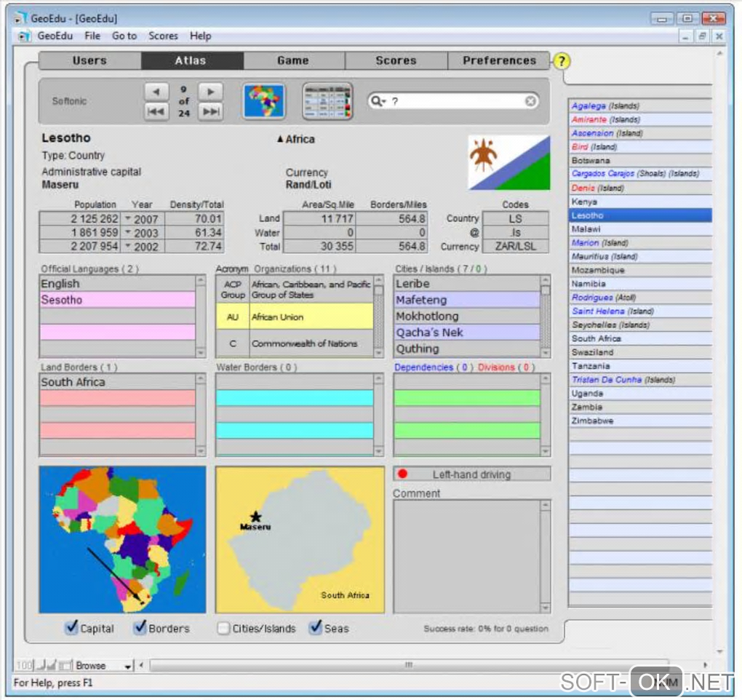Open the GeoEdu menu
Viewport: 742px width, 700px height.
click(x=55, y=36)
